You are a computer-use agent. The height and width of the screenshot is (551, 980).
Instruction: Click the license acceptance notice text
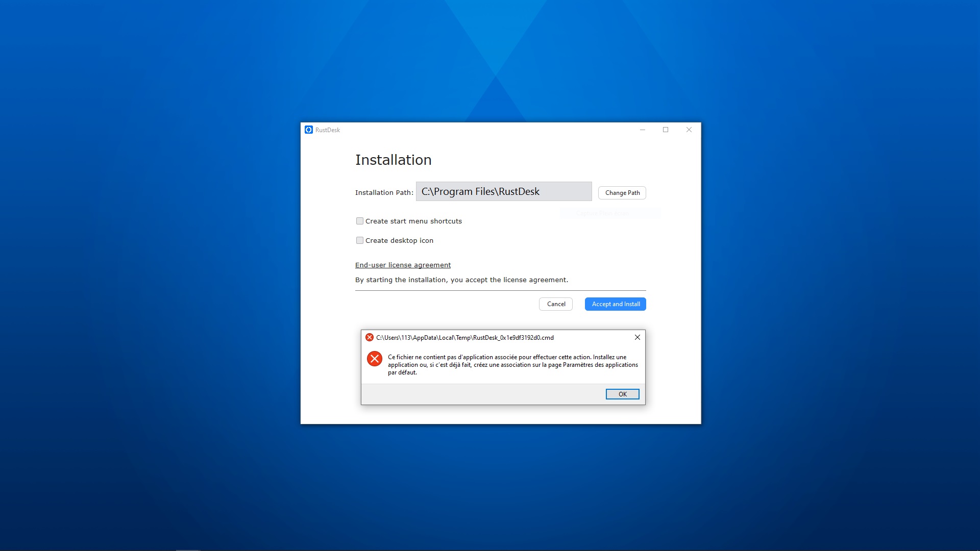462,280
